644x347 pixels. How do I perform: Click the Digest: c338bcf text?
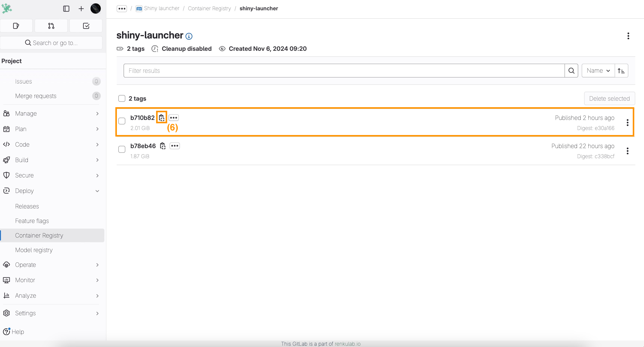tap(596, 156)
